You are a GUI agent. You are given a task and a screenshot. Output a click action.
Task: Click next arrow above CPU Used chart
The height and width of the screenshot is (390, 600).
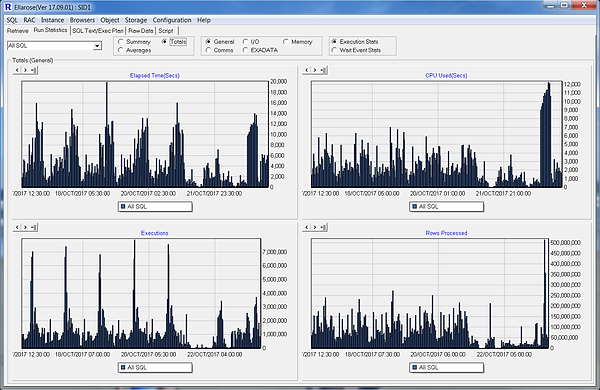coord(315,70)
